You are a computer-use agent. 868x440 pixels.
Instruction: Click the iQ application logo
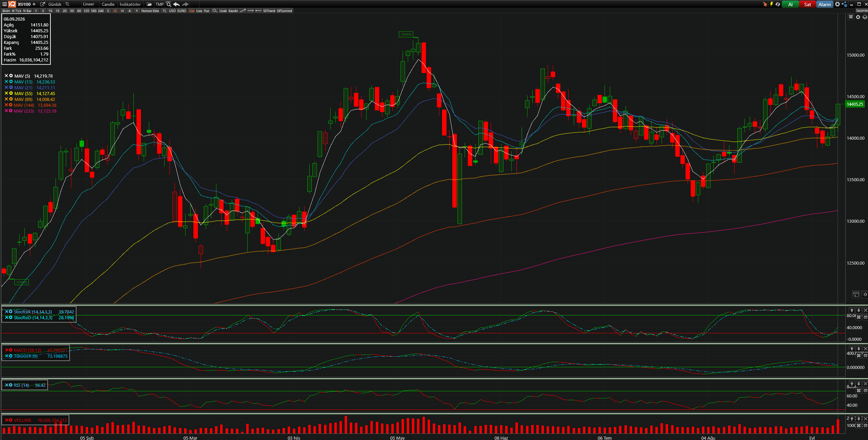[12, 4]
